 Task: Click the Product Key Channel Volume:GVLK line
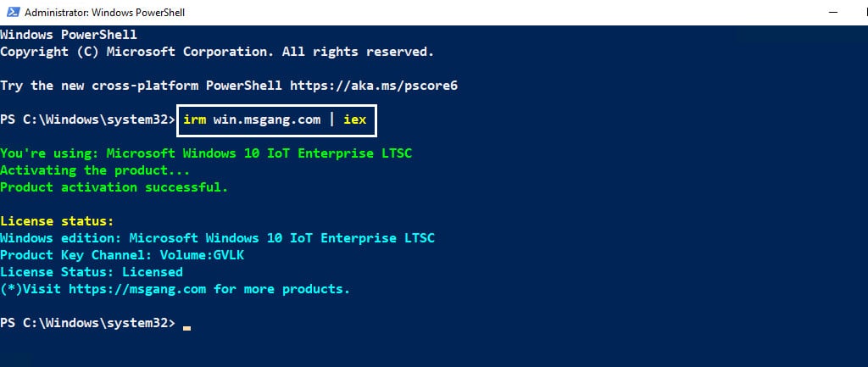click(122, 255)
